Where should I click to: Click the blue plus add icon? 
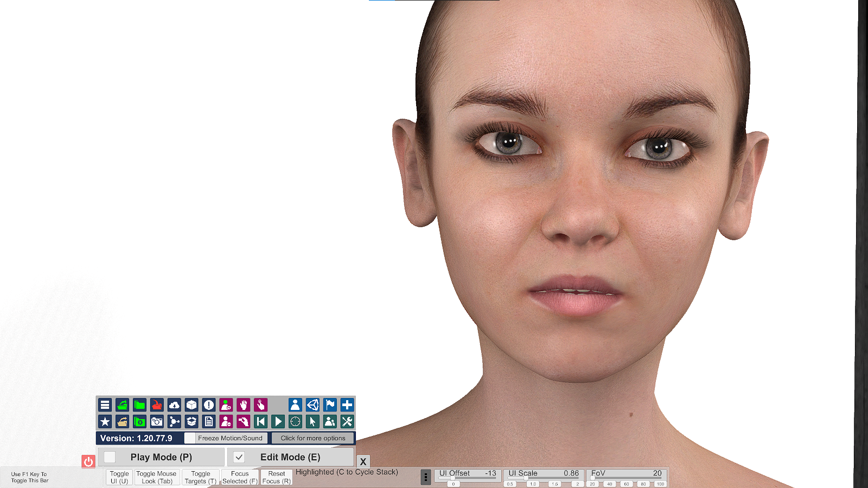(347, 405)
